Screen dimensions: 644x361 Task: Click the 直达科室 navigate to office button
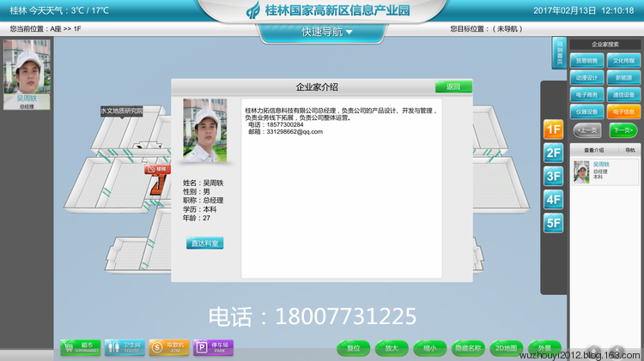pyautogui.click(x=204, y=243)
